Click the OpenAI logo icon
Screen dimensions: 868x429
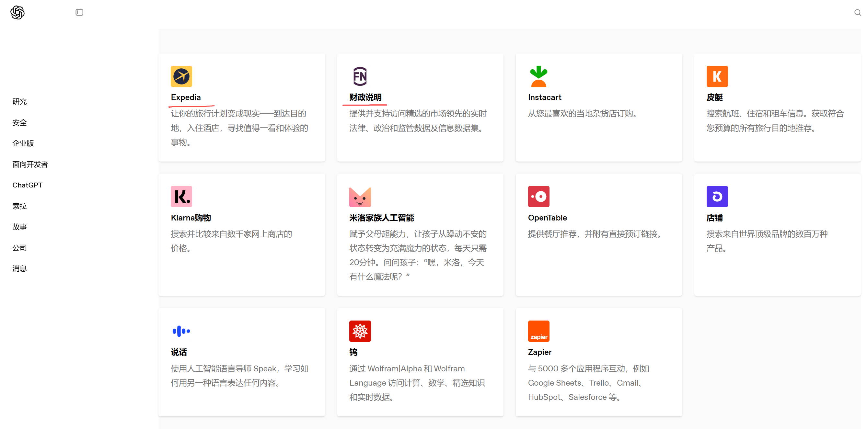coord(17,13)
